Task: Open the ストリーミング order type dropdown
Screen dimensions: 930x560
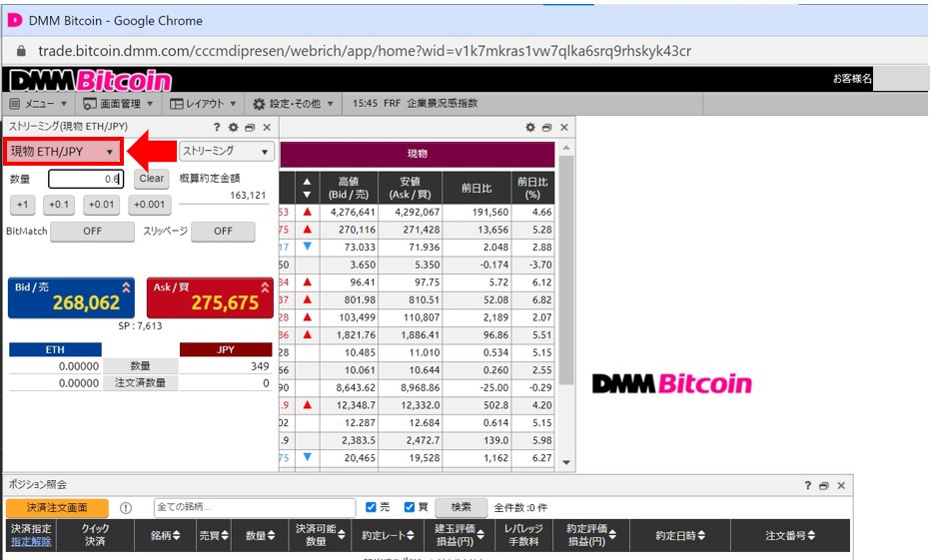Action: 227,151
